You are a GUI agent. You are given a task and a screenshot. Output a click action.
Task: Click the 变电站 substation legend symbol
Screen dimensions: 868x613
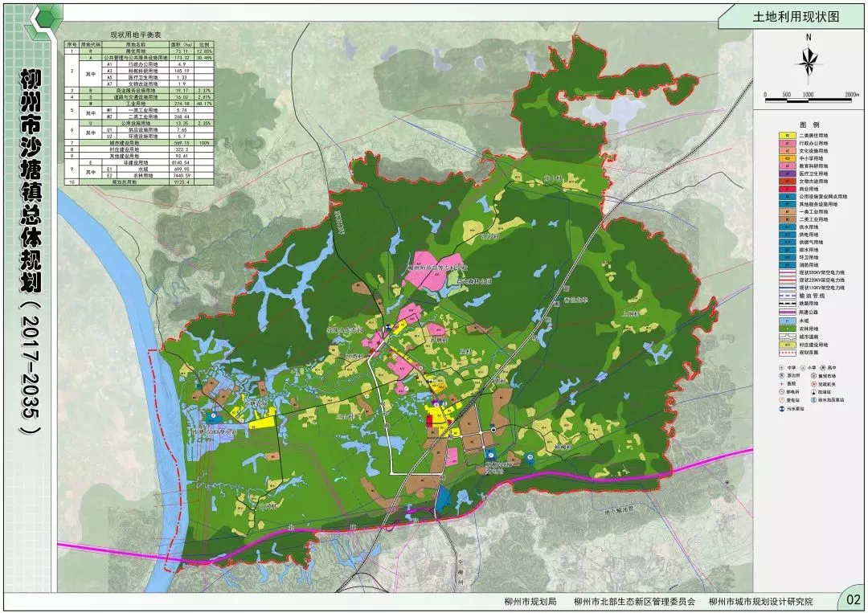pos(782,400)
